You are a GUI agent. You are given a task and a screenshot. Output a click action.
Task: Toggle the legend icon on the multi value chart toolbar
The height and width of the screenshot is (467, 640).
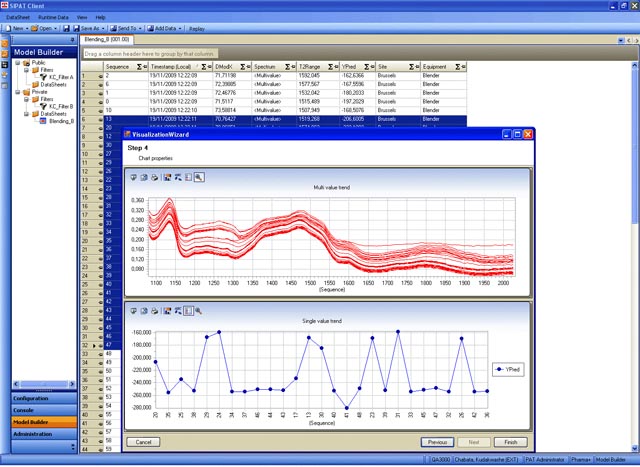tap(188, 177)
